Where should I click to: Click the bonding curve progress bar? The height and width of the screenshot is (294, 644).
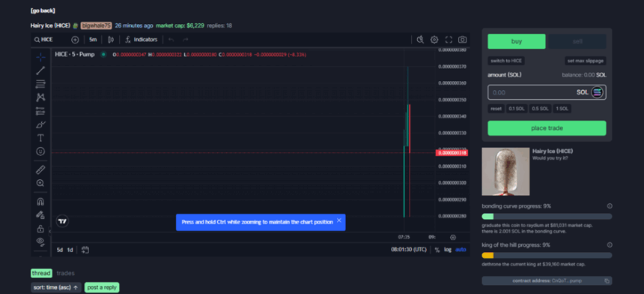point(547,216)
